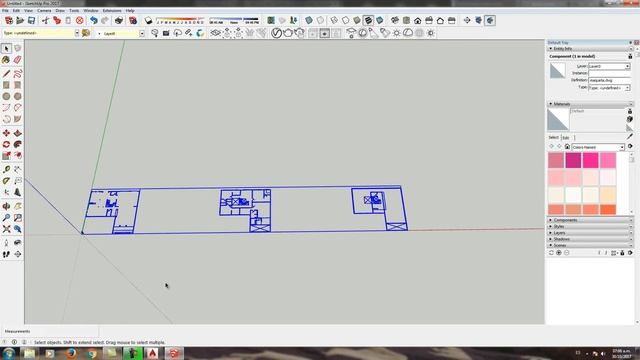Open the Sample Paint eyedropper in Materials
This screenshot has width=640, height=360.
(630, 136)
